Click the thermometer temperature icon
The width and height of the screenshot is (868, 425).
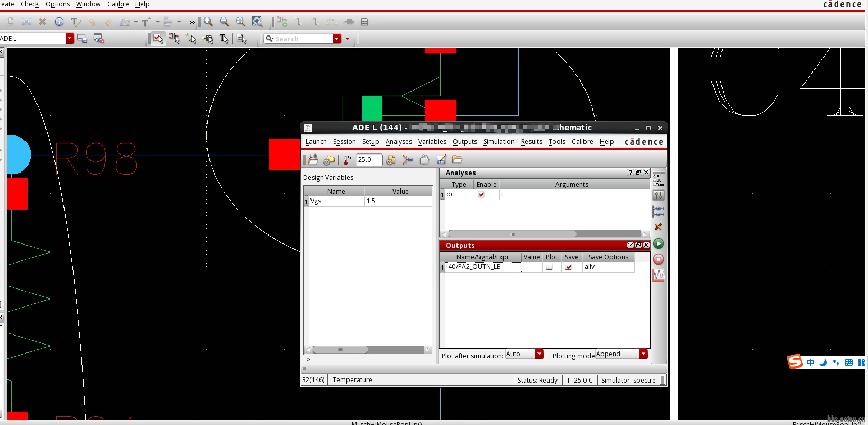pos(348,160)
